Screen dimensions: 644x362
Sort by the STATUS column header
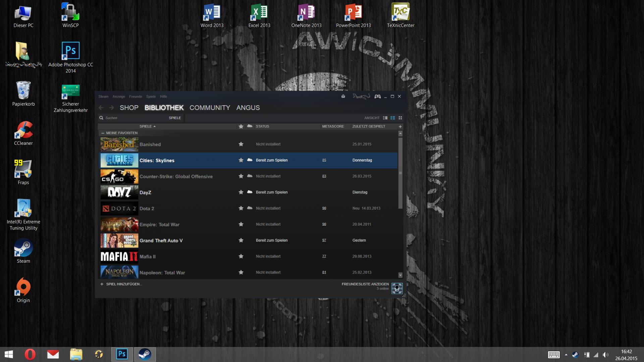click(262, 126)
